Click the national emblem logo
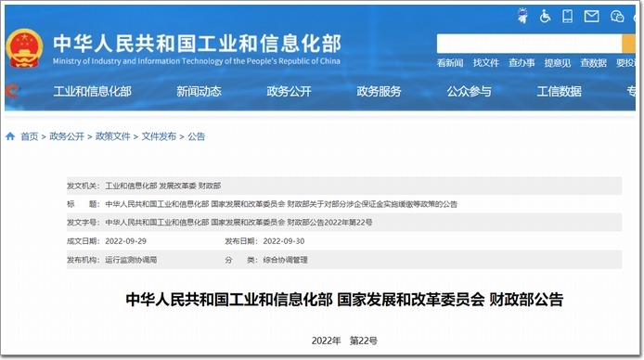Screen dimensions: 644x360 tap(24, 48)
